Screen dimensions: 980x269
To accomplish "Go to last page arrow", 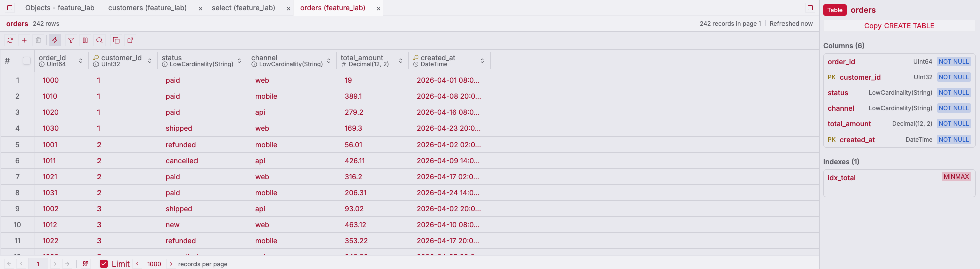I will click(x=67, y=264).
